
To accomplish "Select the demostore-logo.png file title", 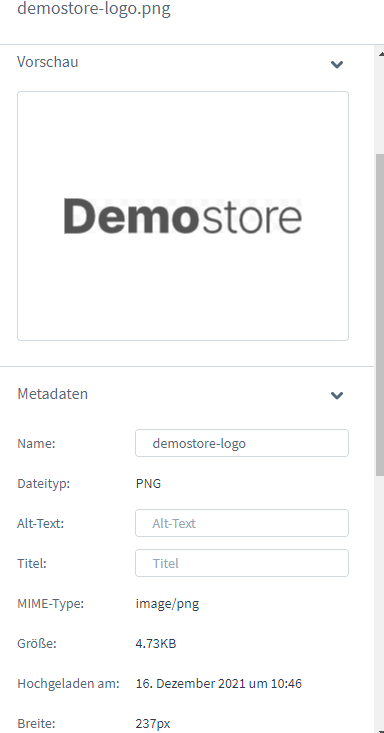I will coord(94,9).
